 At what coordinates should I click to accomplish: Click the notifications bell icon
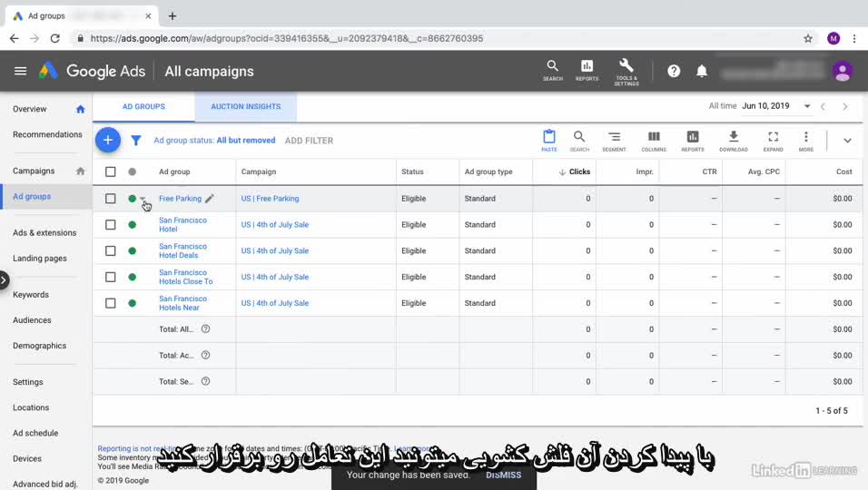coord(702,71)
